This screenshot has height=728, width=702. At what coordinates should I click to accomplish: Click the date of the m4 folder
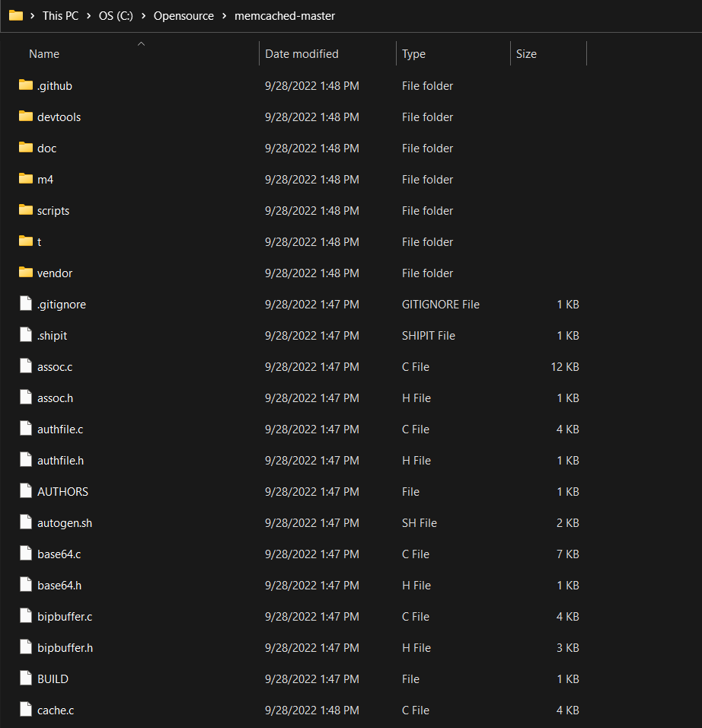click(x=312, y=179)
